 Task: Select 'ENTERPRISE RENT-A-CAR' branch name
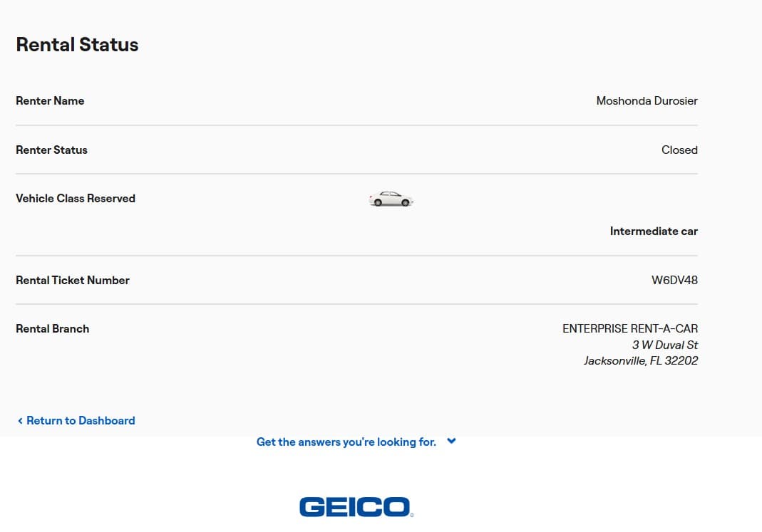[630, 328]
